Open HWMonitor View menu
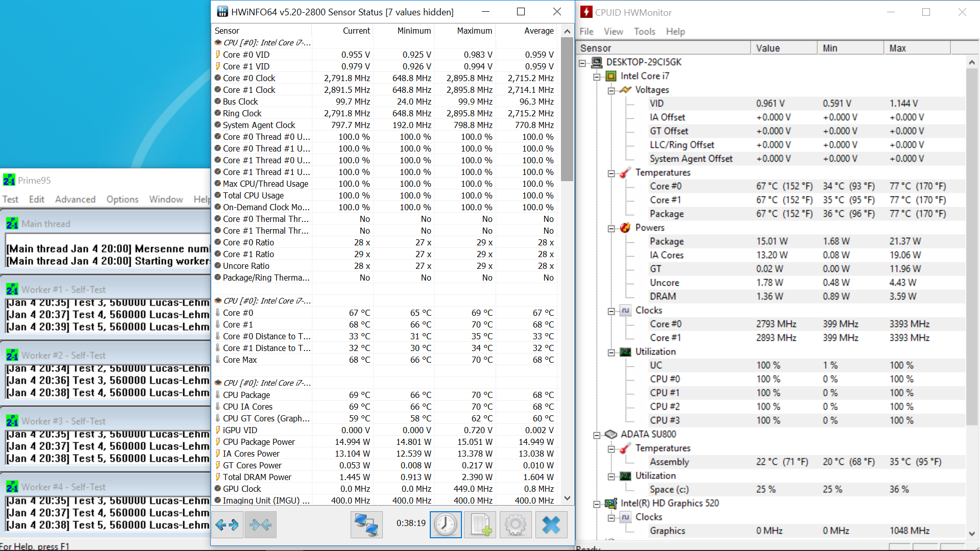This screenshot has width=980, height=551. pyautogui.click(x=614, y=32)
